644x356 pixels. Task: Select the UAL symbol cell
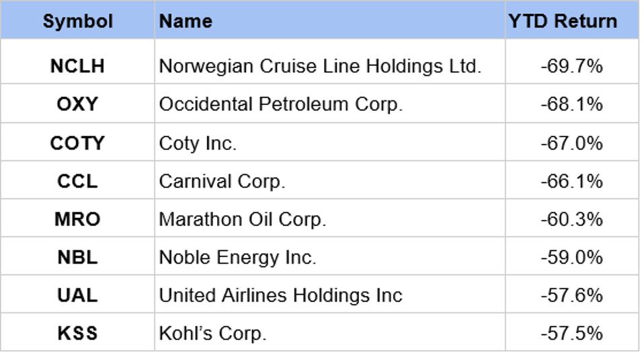point(77,295)
